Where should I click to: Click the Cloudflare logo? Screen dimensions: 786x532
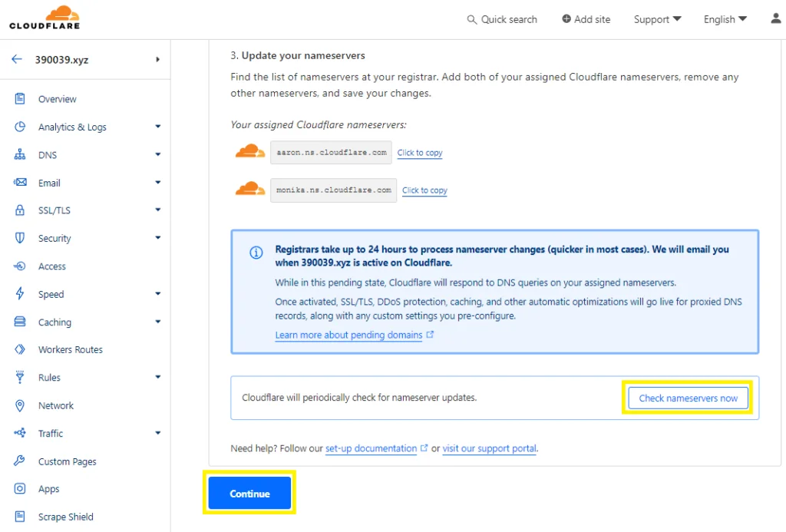[45, 18]
